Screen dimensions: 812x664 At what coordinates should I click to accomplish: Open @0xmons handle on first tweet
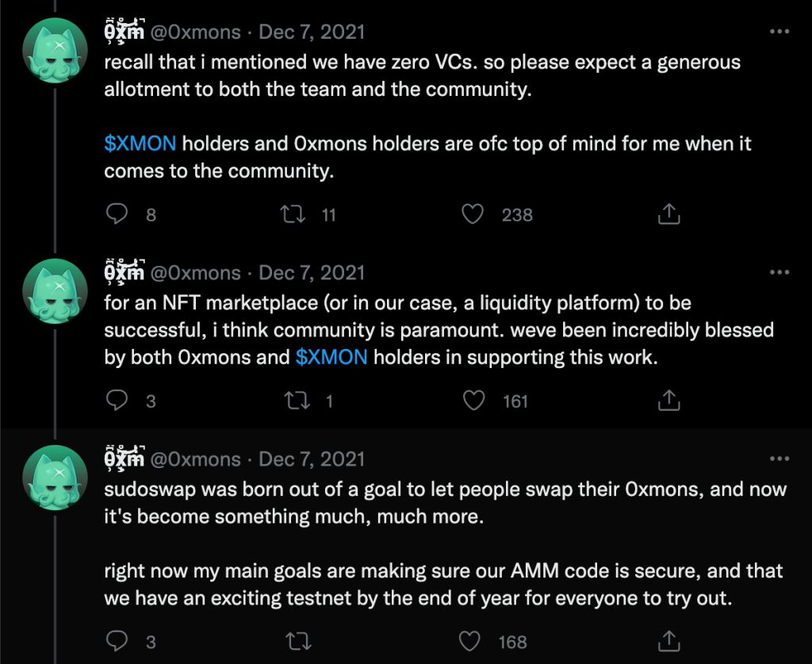click(x=195, y=32)
